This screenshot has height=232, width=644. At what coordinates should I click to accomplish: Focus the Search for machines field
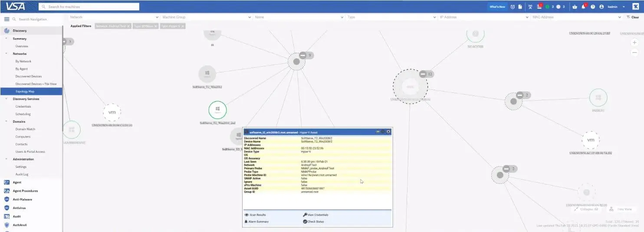click(89, 7)
